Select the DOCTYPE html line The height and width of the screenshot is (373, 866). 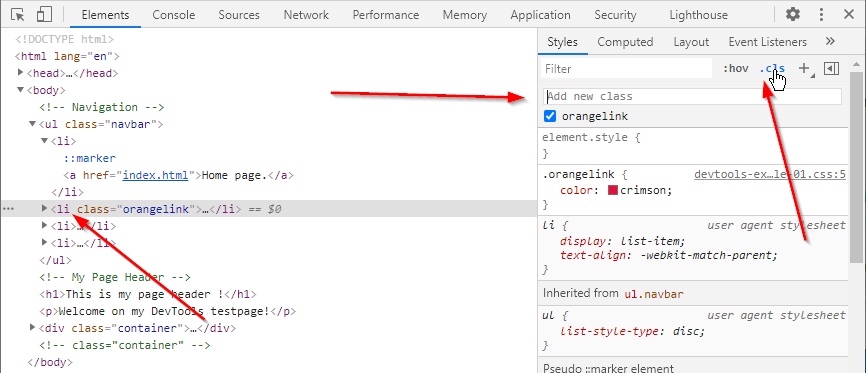tap(65, 39)
